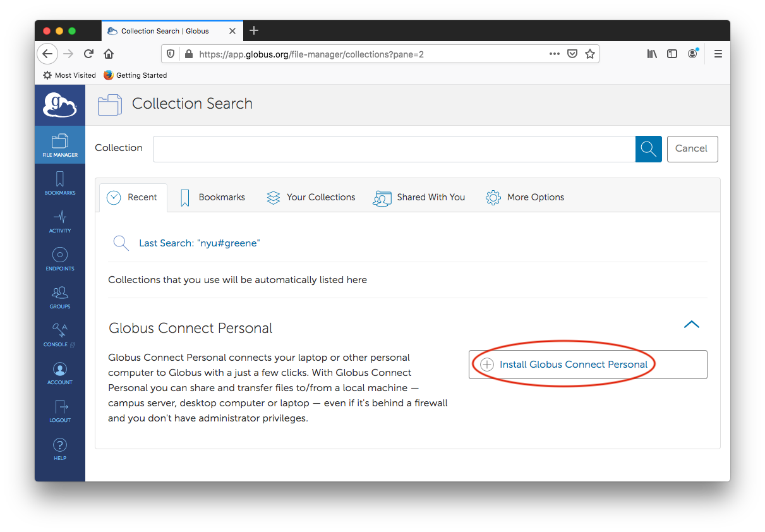Open the Bookmarks sidebar icon
The image size is (765, 532).
tap(60, 183)
